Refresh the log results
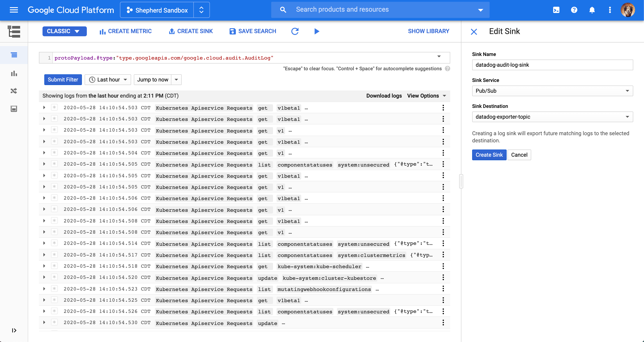Screen dimensions: 644x342 (295, 31)
